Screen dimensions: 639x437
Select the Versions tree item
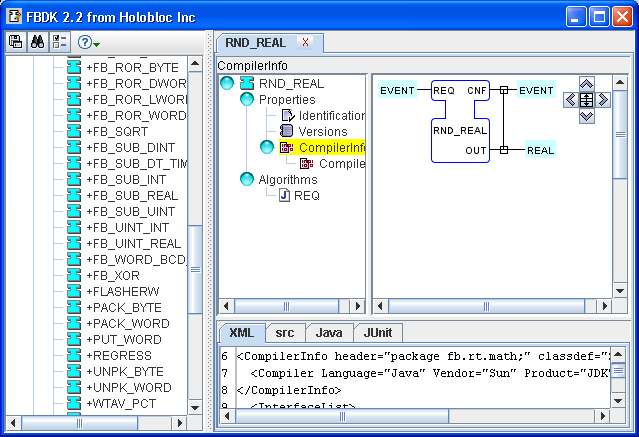pyautogui.click(x=323, y=132)
